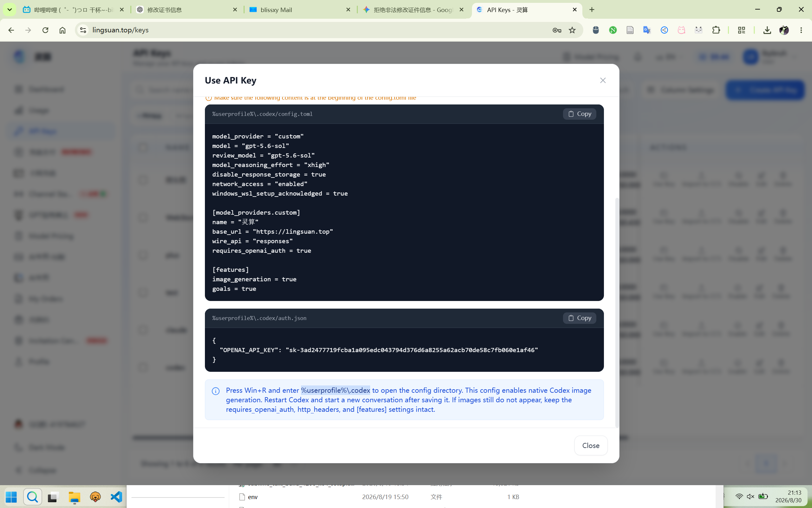Reload the lingsuan.top page
The width and height of the screenshot is (812, 508).
(x=45, y=30)
